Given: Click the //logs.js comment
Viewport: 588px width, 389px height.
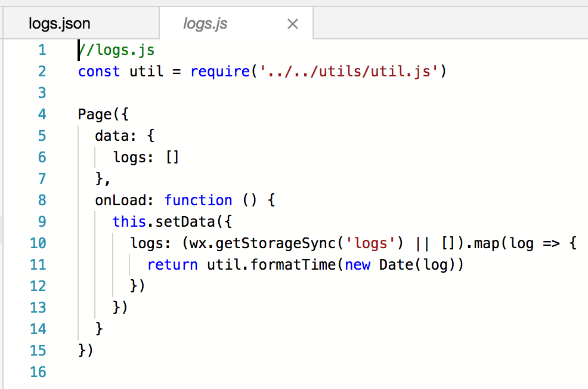Looking at the screenshot, I should (x=116, y=50).
